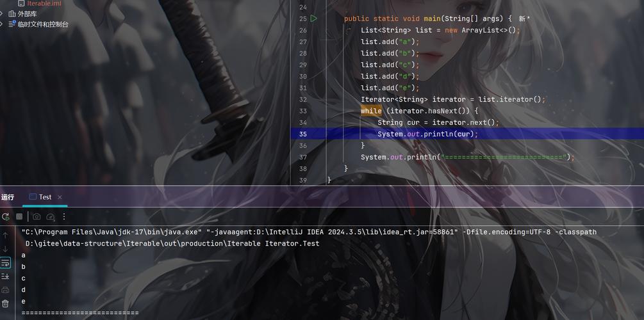
Task: Place cursor on main method name
Action: pyautogui.click(x=432, y=19)
